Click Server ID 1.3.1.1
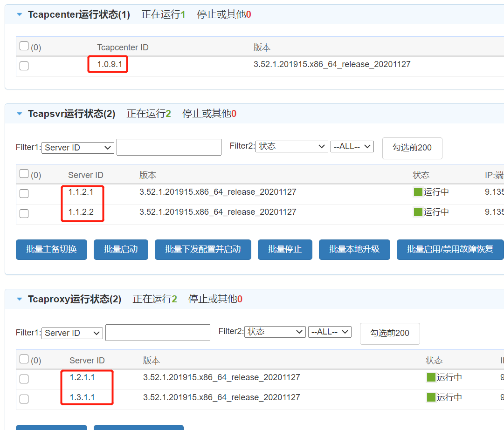 pyautogui.click(x=82, y=397)
